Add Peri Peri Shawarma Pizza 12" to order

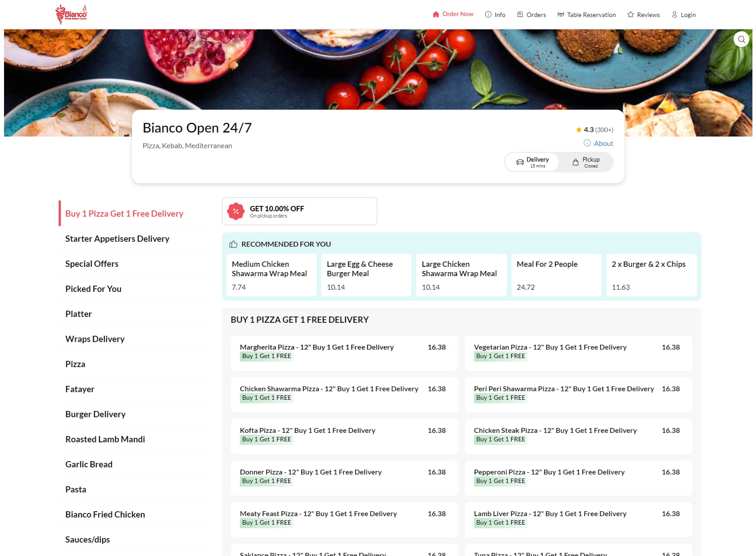click(x=579, y=395)
